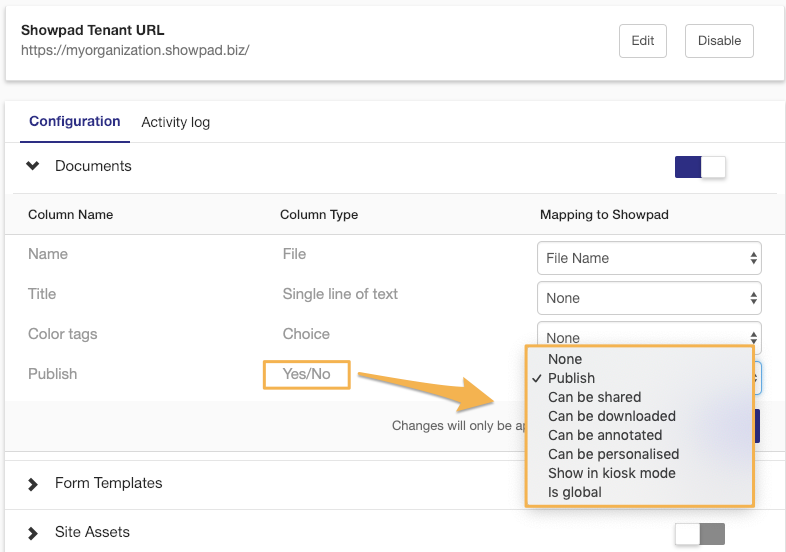The width and height of the screenshot is (786, 552).
Task: Click the Edit button for Tenant URL
Action: click(643, 41)
